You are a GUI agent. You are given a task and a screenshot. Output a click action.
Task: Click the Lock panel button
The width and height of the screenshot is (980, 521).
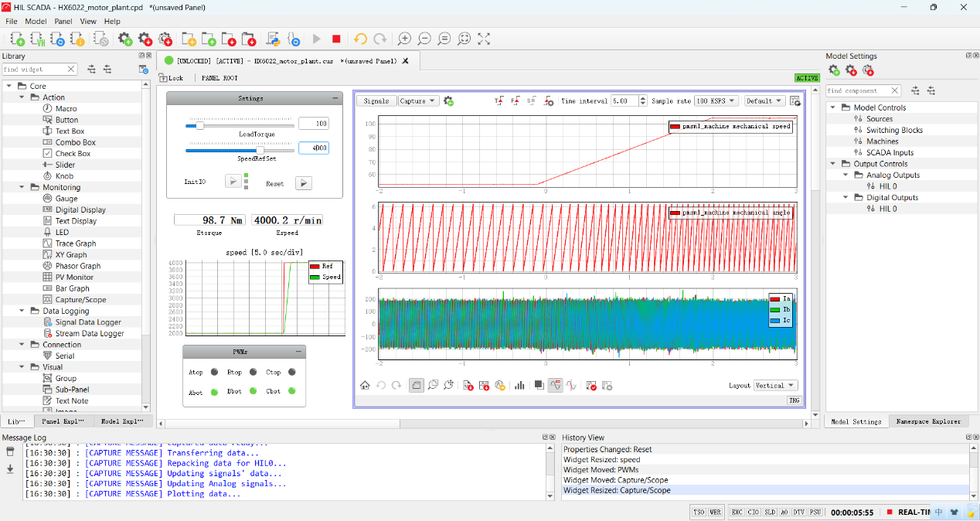(171, 78)
